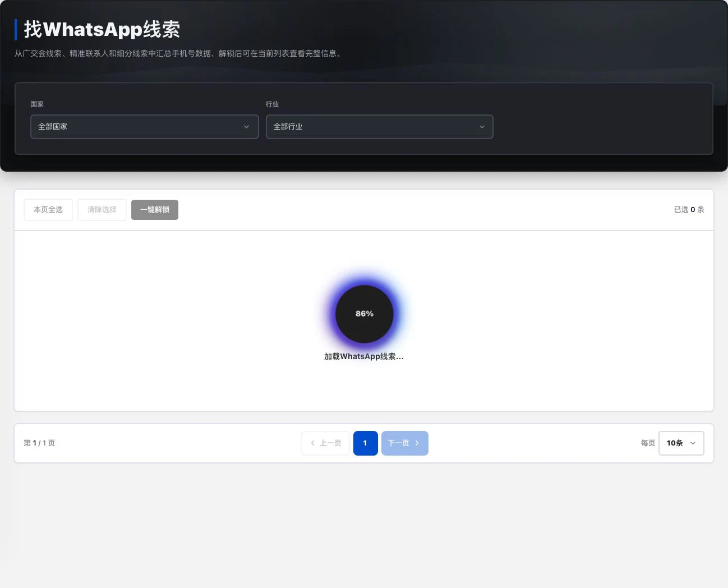The image size is (728, 588).
Task: Click the 加载WhatsApp线索... loading text
Action: (x=364, y=356)
